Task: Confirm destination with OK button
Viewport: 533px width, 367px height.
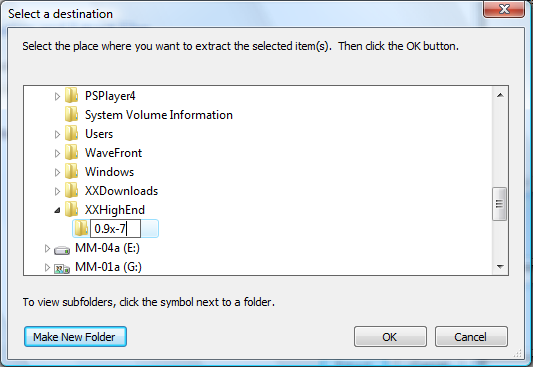Action: tap(390, 337)
